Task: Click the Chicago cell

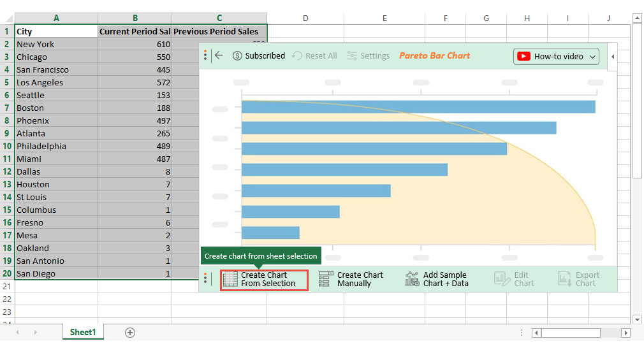Action: click(x=56, y=57)
